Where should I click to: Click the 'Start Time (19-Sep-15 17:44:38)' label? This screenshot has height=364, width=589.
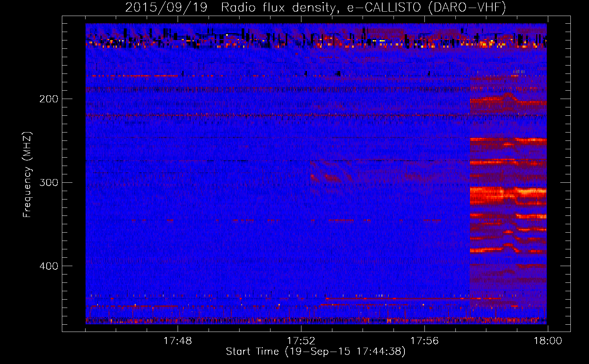coord(316,352)
